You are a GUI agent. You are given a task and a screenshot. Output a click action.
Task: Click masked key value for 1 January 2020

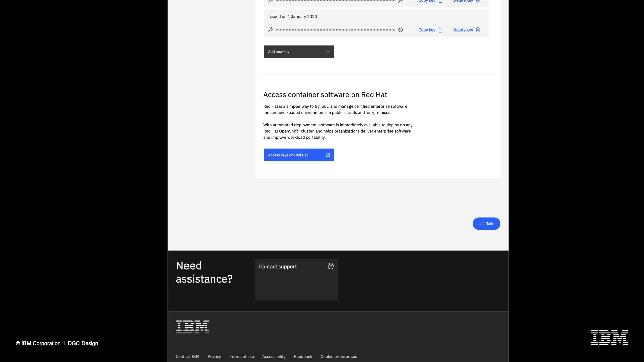[335, 30]
